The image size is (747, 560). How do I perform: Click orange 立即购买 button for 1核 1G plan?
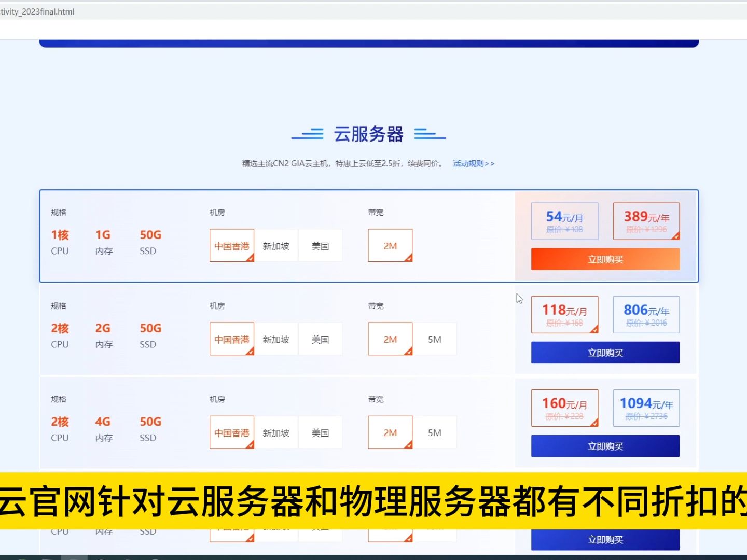(x=605, y=259)
